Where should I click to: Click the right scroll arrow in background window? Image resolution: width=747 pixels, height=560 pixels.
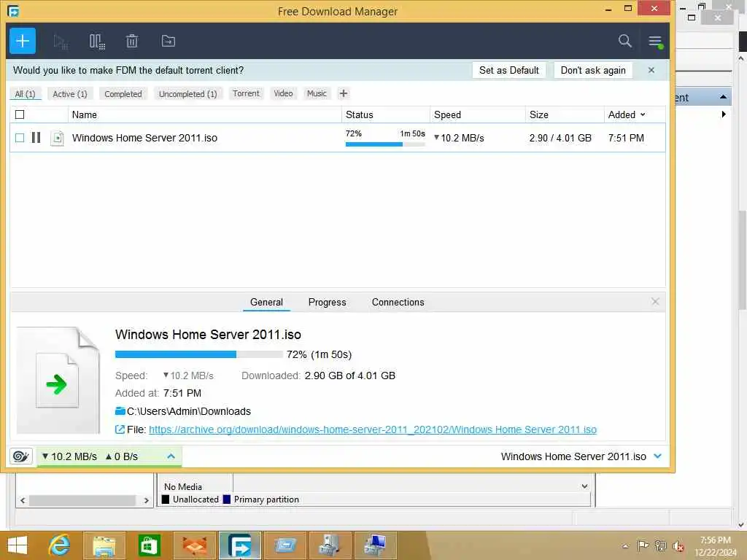click(146, 500)
